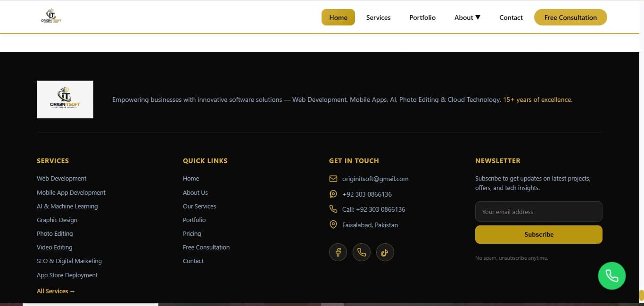This screenshot has width=644, height=306.
Task: Click the WhatsApp icon beside +92 303 0866136
Action: click(333, 194)
